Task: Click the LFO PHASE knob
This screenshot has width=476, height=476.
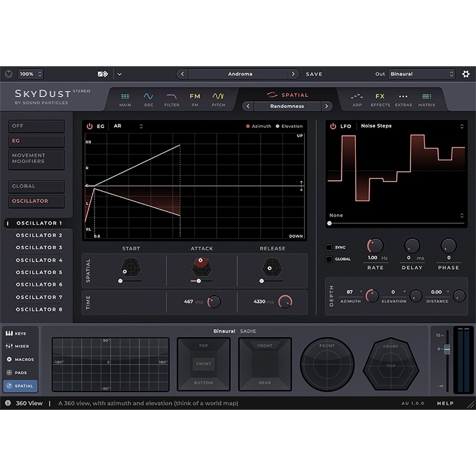Action: 449,246
